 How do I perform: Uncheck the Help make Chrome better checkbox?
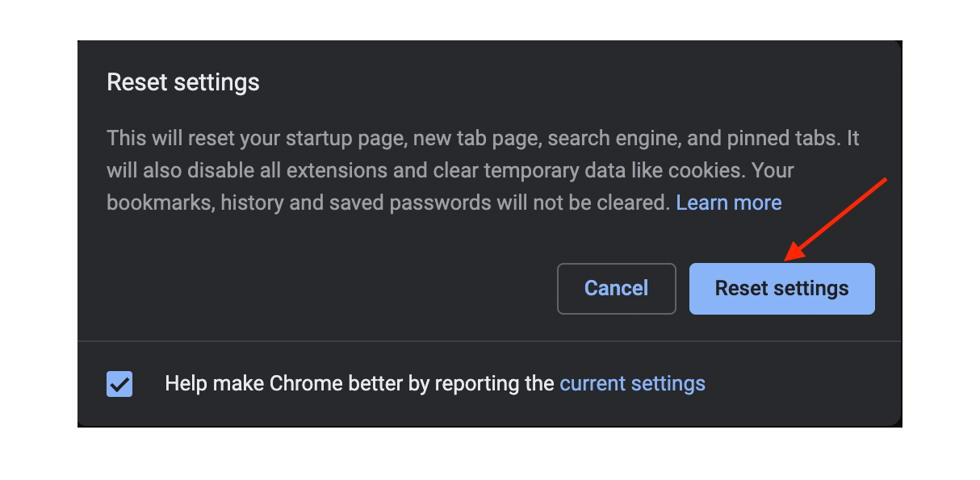click(x=119, y=384)
